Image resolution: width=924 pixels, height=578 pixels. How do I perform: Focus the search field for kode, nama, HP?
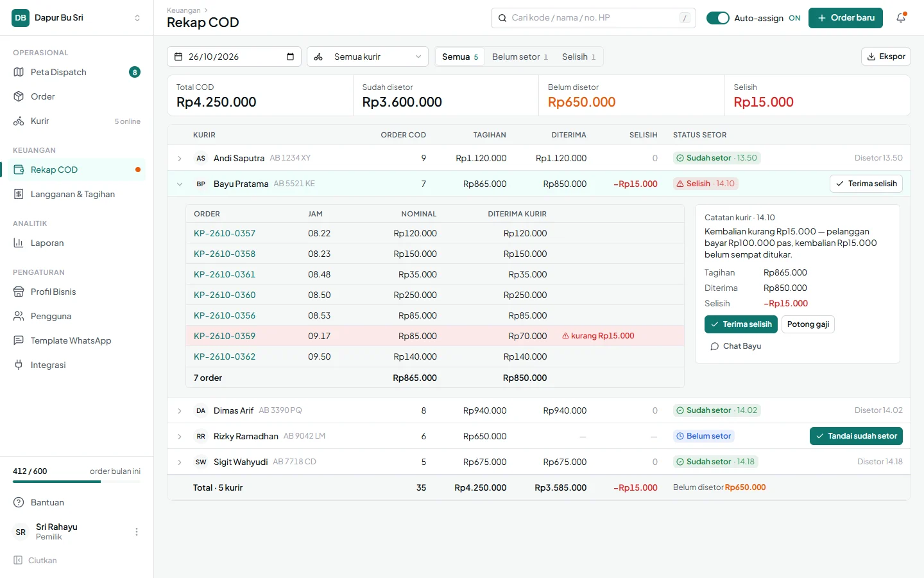point(594,18)
